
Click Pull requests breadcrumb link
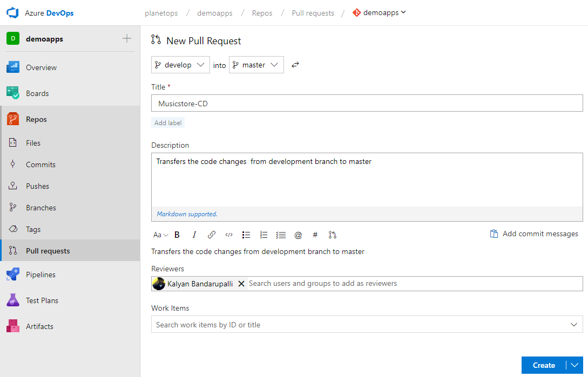(313, 13)
